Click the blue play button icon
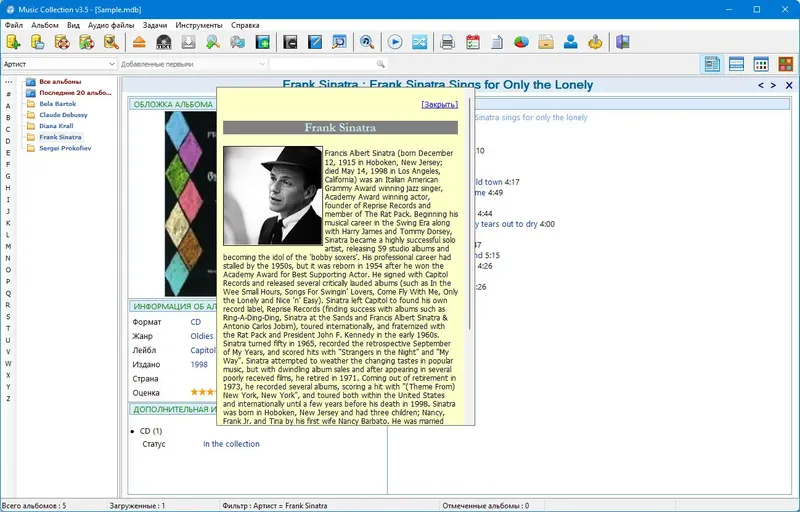 tap(395, 42)
